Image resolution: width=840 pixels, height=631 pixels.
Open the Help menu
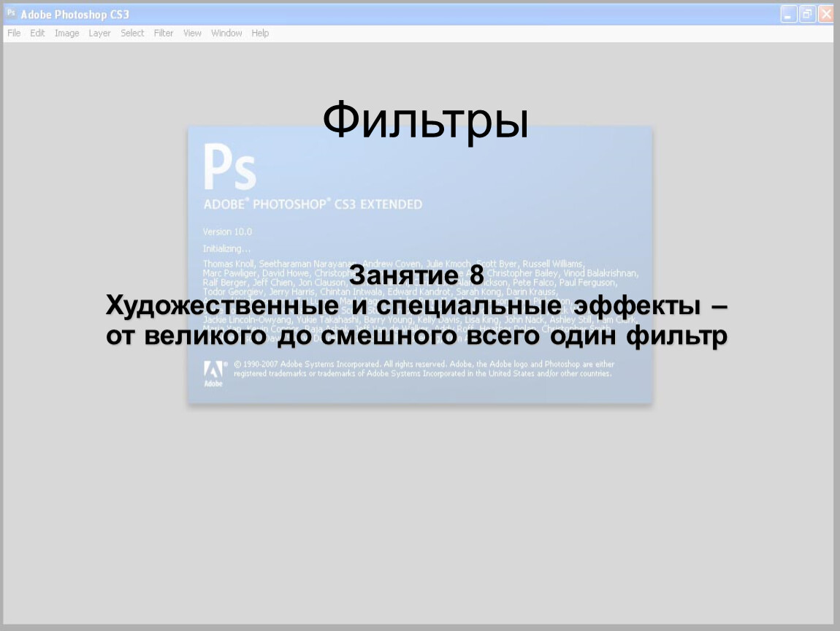pyautogui.click(x=260, y=33)
